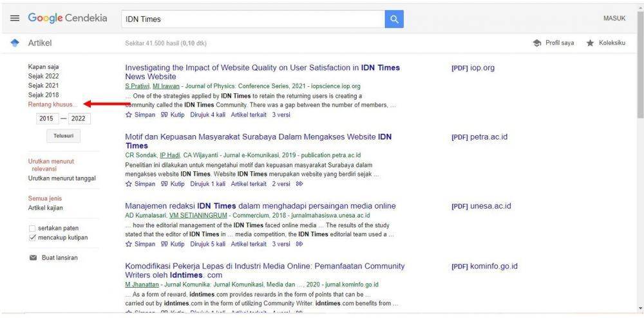Open Investigating the Impact of Website Quality article
The width and height of the screenshot is (644, 318).
coord(263,72)
